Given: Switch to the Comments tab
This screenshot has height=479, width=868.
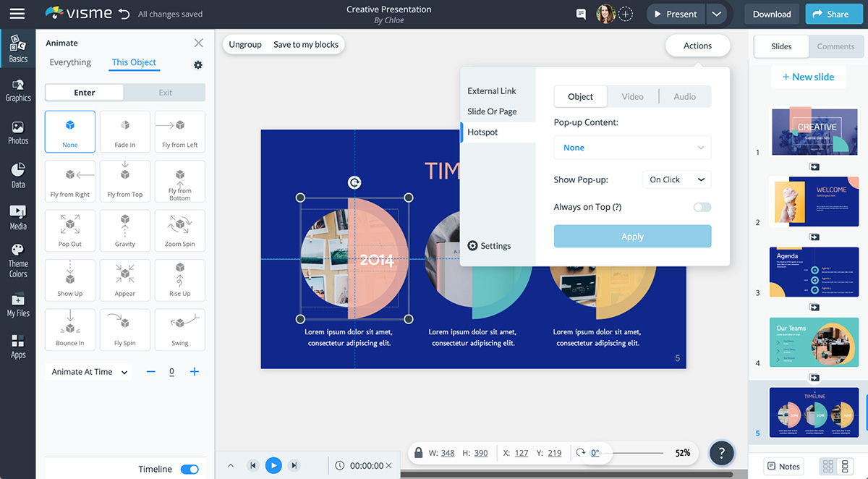Looking at the screenshot, I should point(835,46).
